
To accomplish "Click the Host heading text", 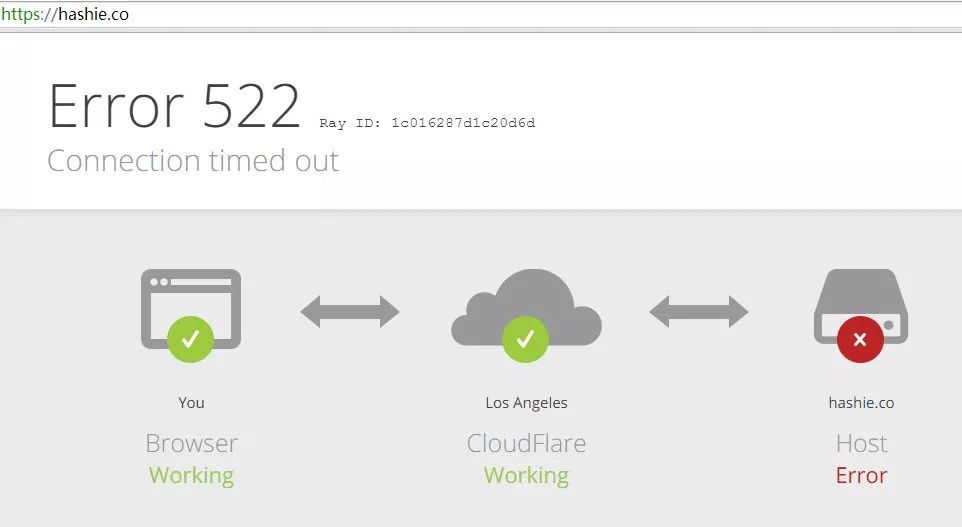I will (861, 443).
